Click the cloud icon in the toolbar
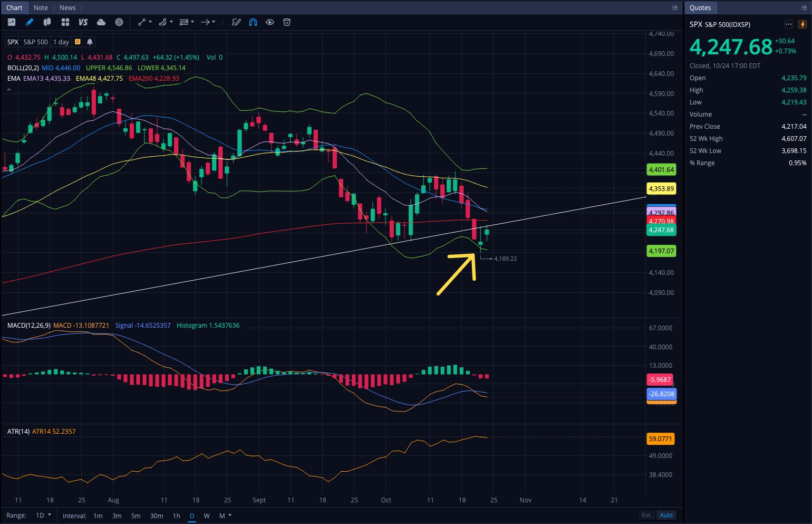The width and height of the screenshot is (812, 524). click(x=101, y=22)
